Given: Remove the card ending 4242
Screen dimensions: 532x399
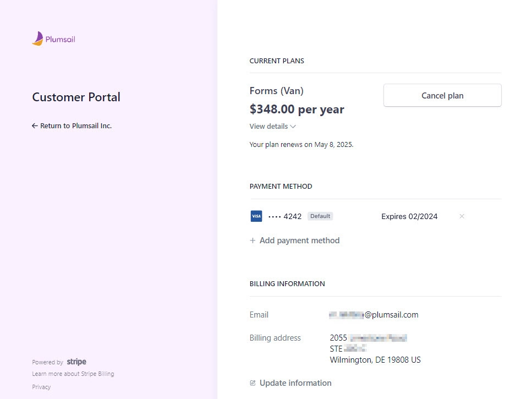Looking at the screenshot, I should click(462, 216).
